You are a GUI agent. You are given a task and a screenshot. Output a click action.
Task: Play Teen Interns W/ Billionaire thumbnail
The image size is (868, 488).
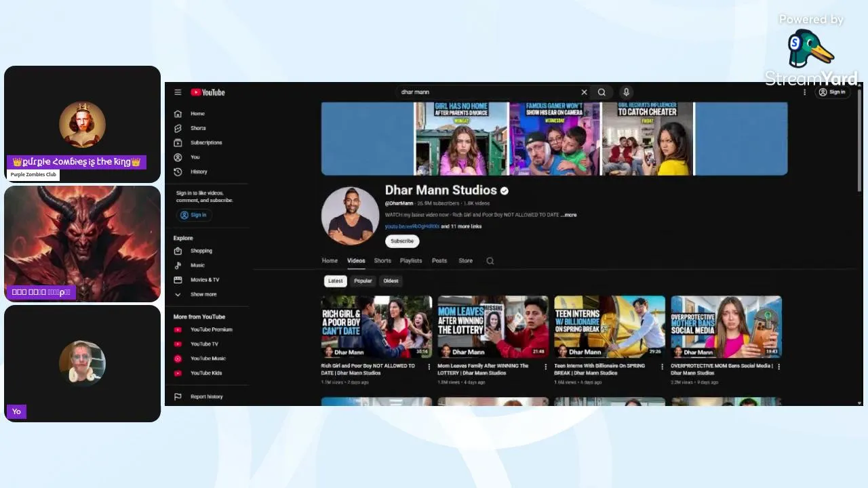(610, 327)
